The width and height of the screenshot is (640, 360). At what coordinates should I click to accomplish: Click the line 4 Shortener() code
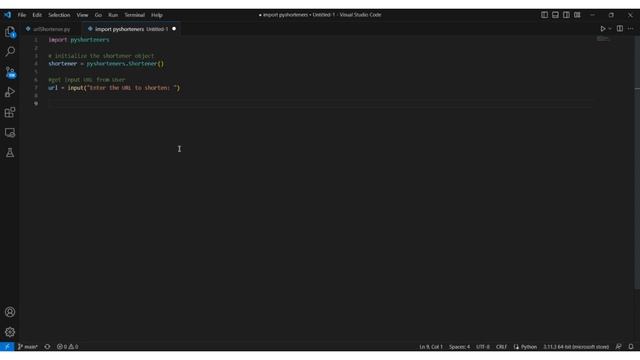tap(146, 64)
